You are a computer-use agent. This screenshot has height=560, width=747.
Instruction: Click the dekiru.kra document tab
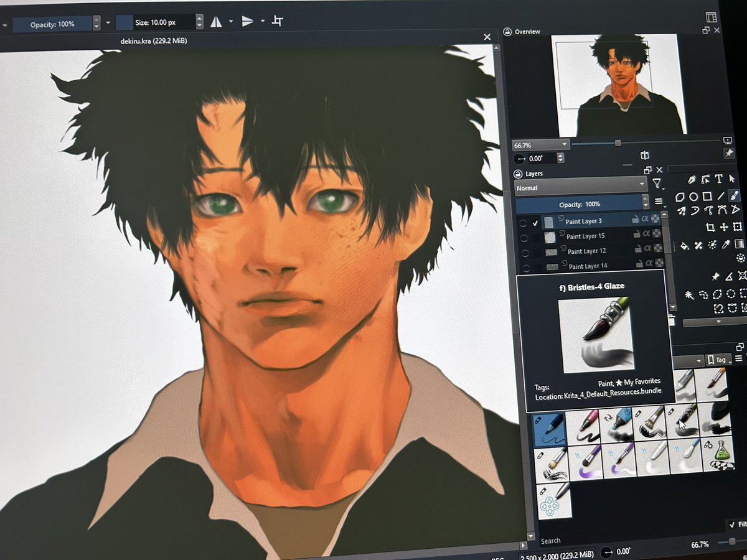(154, 40)
